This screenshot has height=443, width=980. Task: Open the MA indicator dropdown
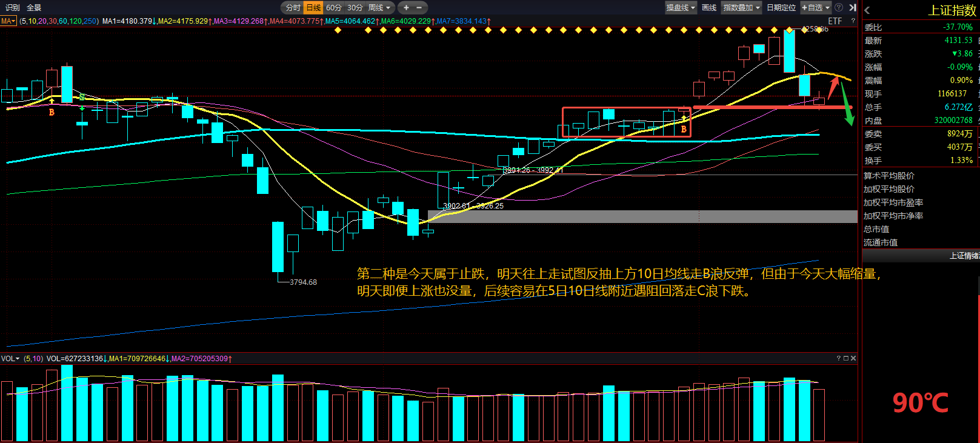(8, 21)
